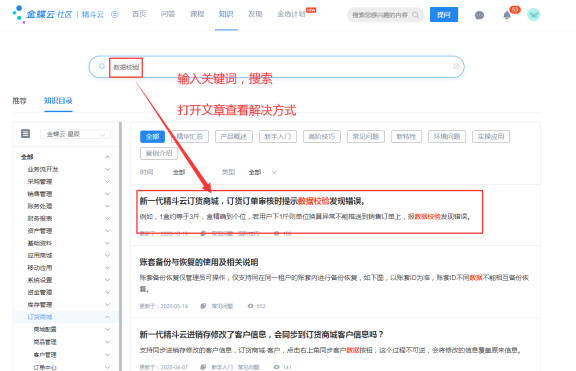Select 系统设置 in catalog tree
The height and width of the screenshot is (371, 576).
tap(40, 280)
